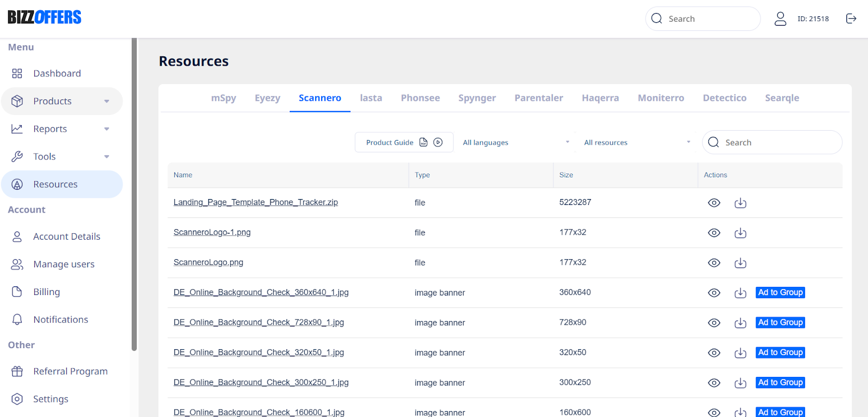Viewport: 868px width, 417px height.
Task: Add 320x50 banner to group
Action: pyautogui.click(x=780, y=353)
